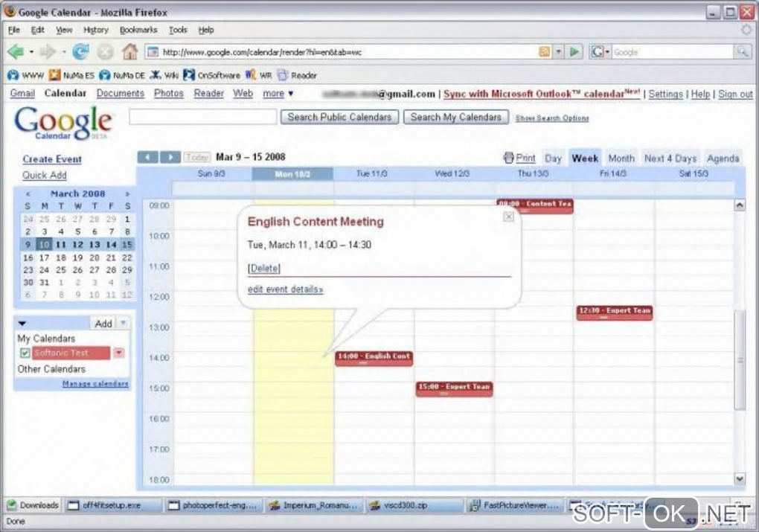The height and width of the screenshot is (532, 759).
Task: Show next month in mini calendar
Action: 127,193
